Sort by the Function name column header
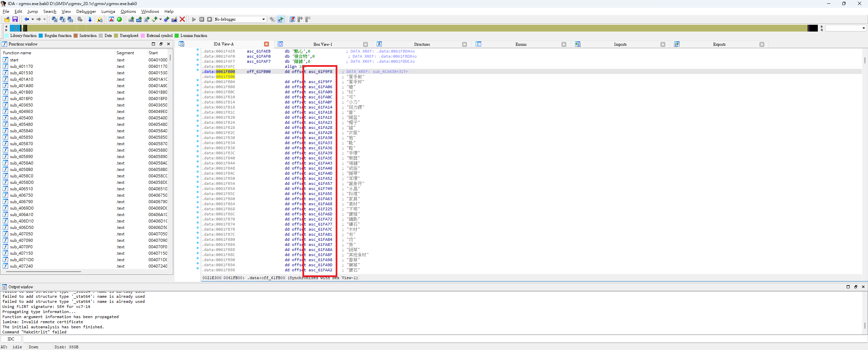 (x=58, y=53)
